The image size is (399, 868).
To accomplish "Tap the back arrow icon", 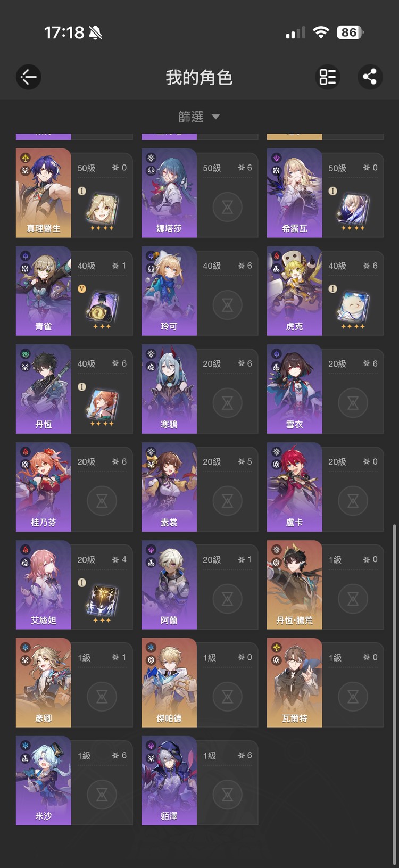I will tap(28, 77).
